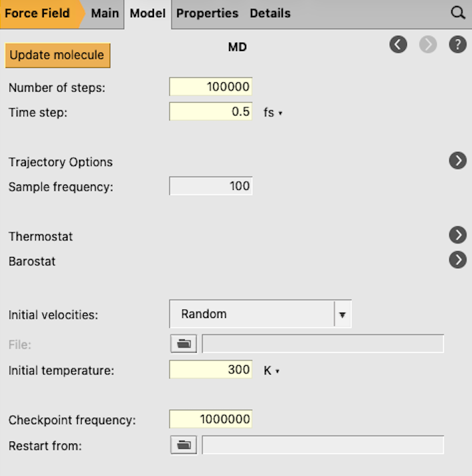
Task: Edit the Checkpoint frequency field
Action: pyautogui.click(x=210, y=419)
